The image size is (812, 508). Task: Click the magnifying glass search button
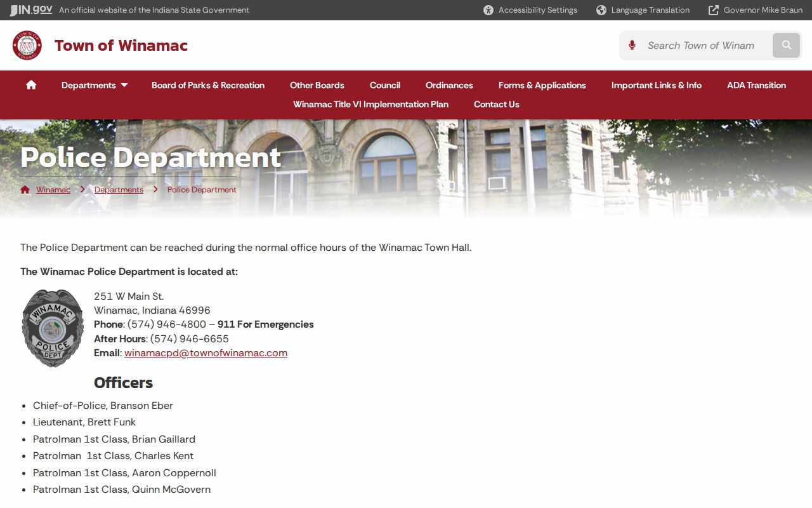[787, 45]
